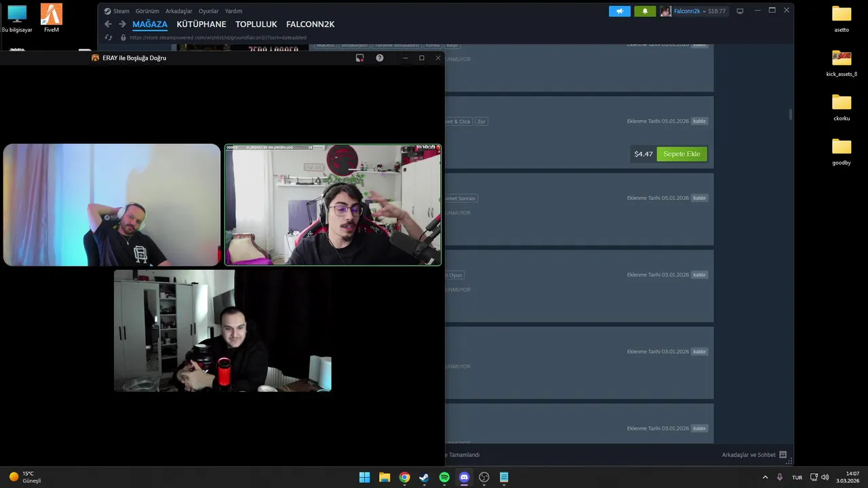Click the Steam wishlist URL address

click(218, 38)
